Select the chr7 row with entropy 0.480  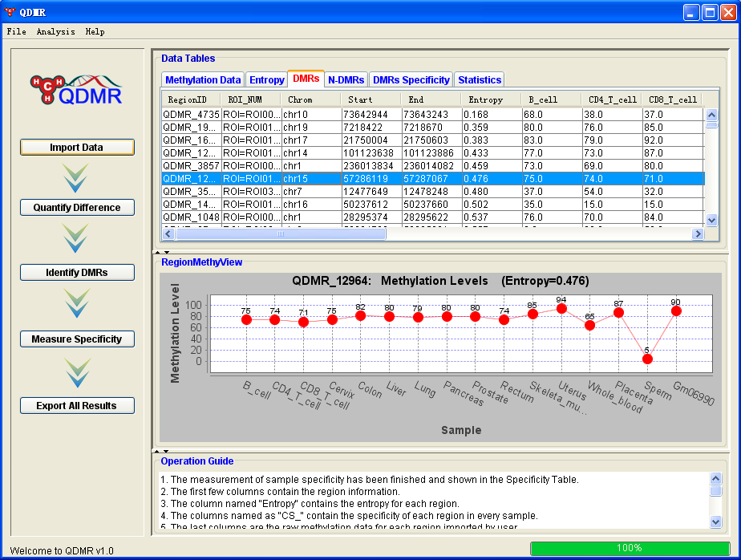pyautogui.click(x=432, y=192)
